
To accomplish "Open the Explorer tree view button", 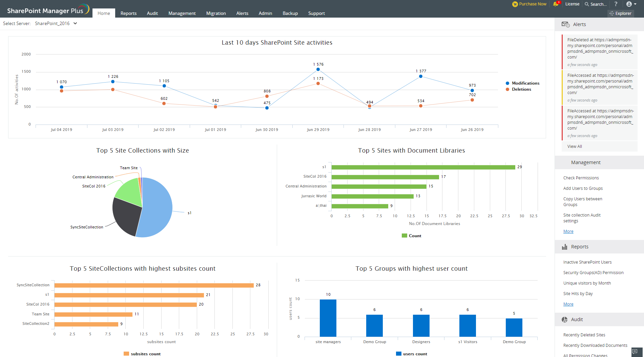I will point(621,14).
